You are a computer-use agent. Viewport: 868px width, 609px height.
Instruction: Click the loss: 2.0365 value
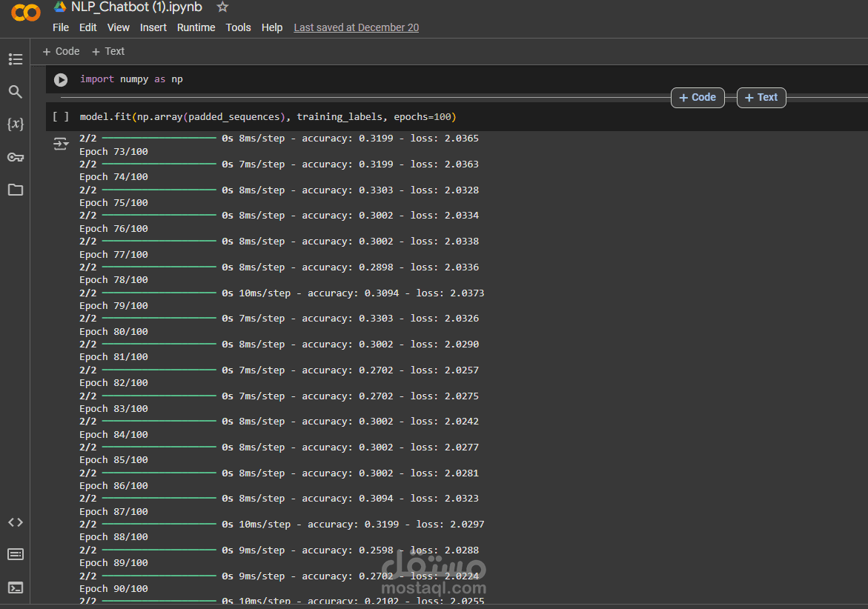(445, 139)
